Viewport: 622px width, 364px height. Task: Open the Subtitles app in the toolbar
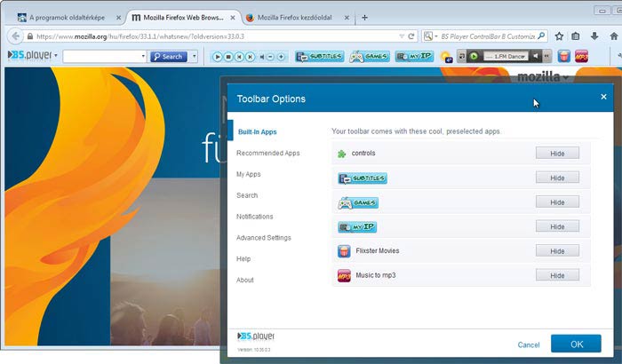[x=319, y=57]
